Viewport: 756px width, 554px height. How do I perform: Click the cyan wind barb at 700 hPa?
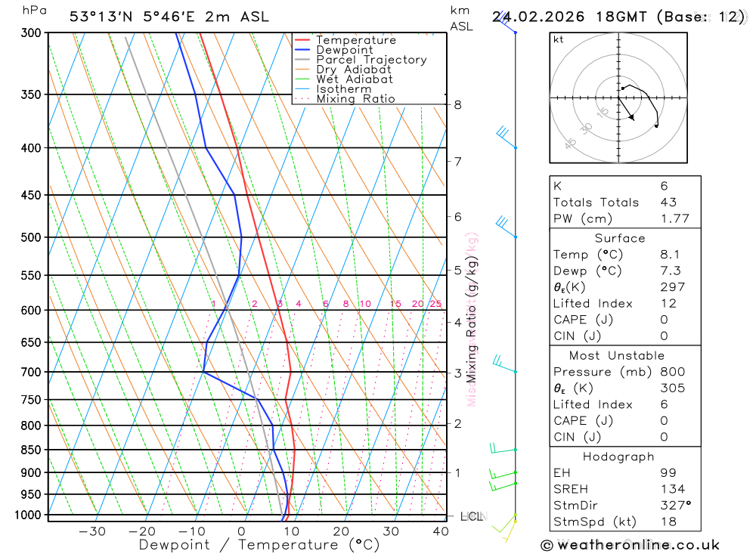click(x=503, y=364)
